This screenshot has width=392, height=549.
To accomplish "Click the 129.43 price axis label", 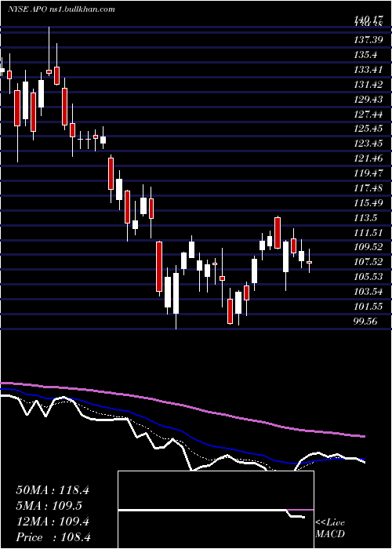I will tap(368, 100).
